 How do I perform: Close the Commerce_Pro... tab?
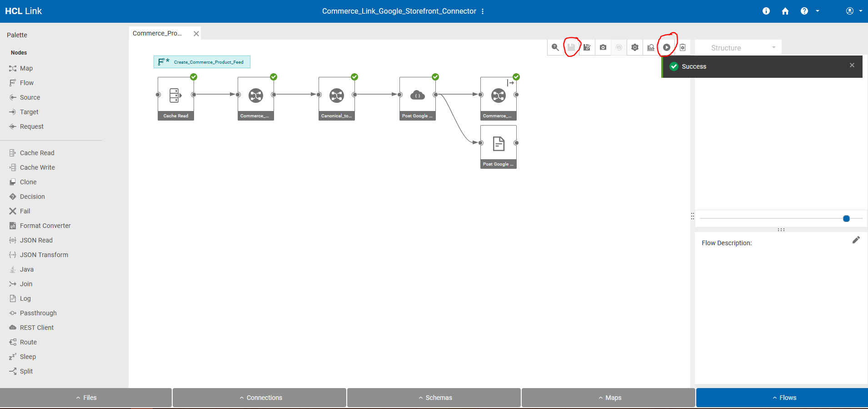pos(196,34)
